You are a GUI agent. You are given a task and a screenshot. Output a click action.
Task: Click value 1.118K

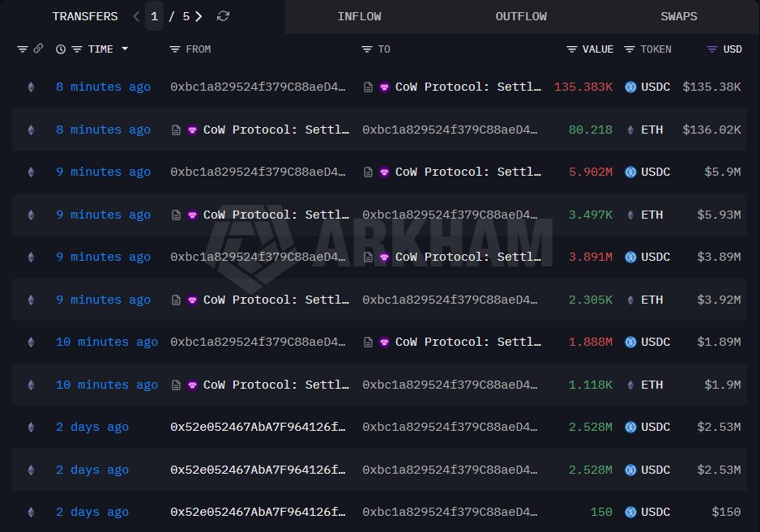pos(591,385)
